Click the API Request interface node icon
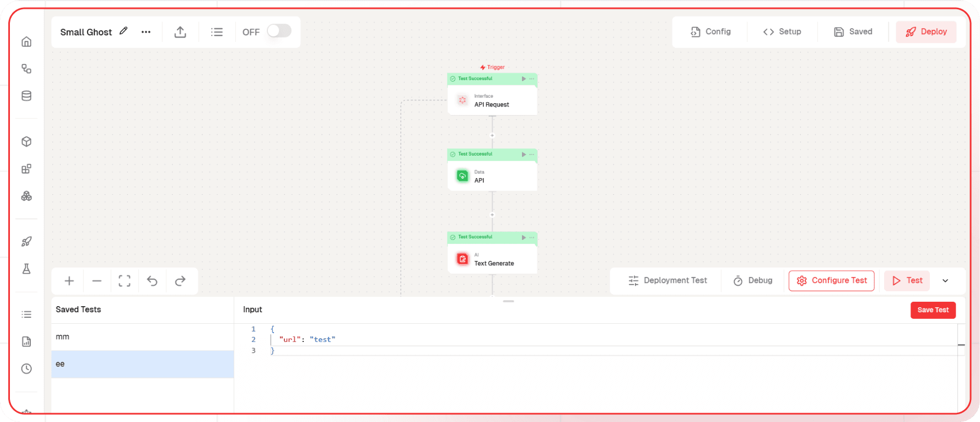Screen dimensions: 980x422 (462, 100)
